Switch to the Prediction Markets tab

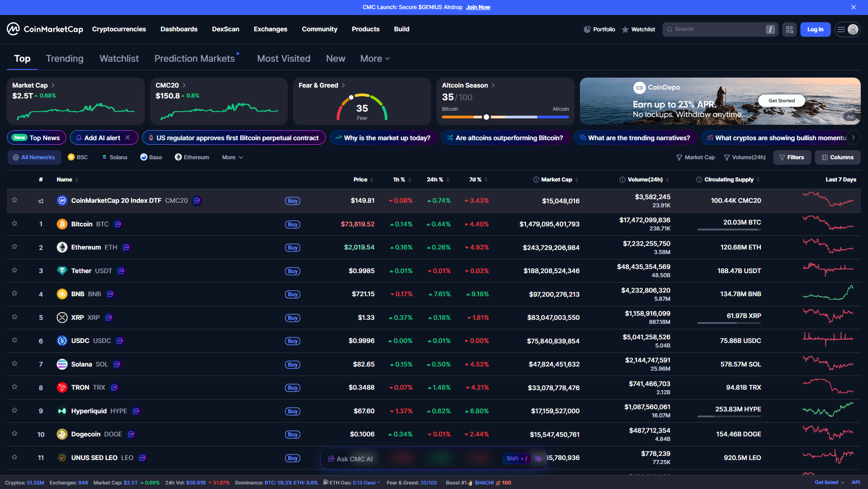coord(195,59)
